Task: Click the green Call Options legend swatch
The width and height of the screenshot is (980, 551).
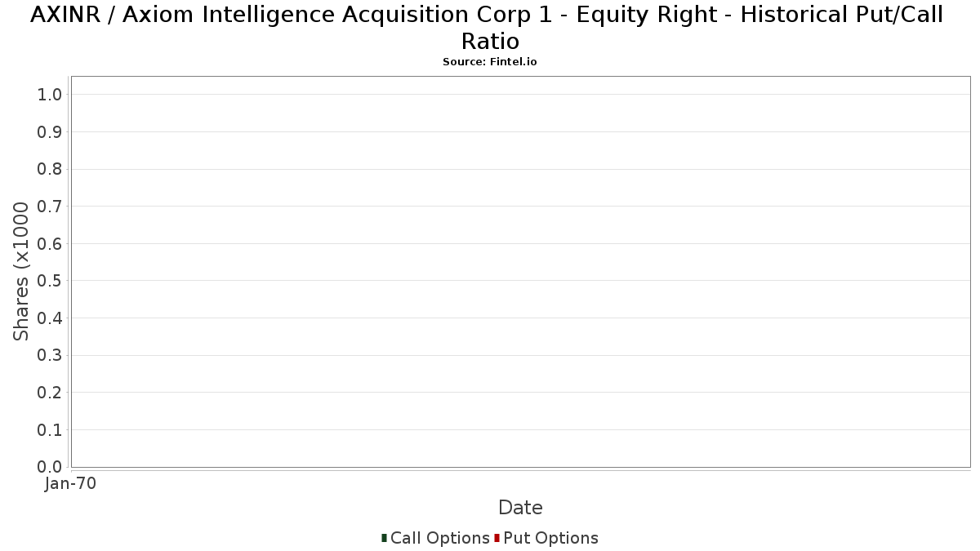Action: coord(384,538)
